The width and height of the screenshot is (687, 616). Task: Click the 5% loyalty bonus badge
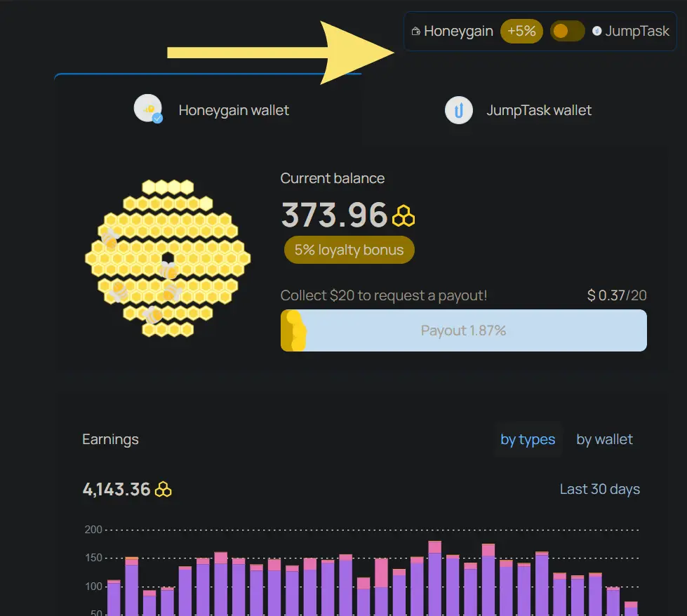(349, 250)
